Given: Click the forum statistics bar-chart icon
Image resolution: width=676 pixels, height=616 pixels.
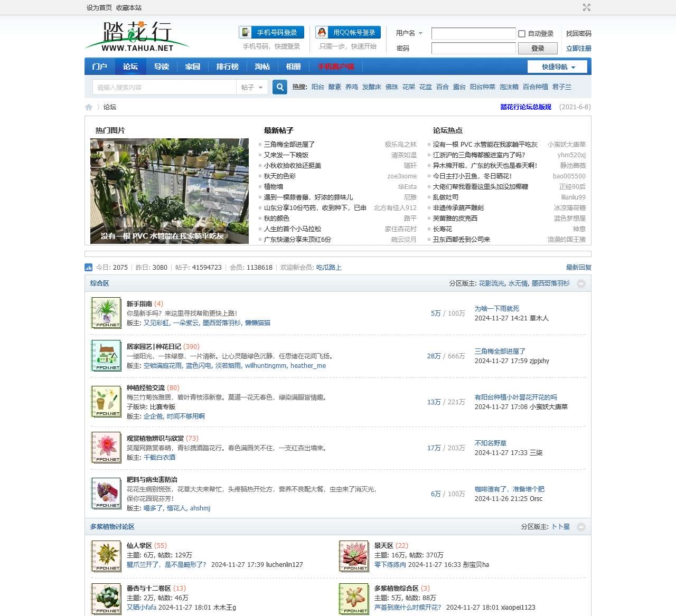Looking at the screenshot, I should click(89, 268).
